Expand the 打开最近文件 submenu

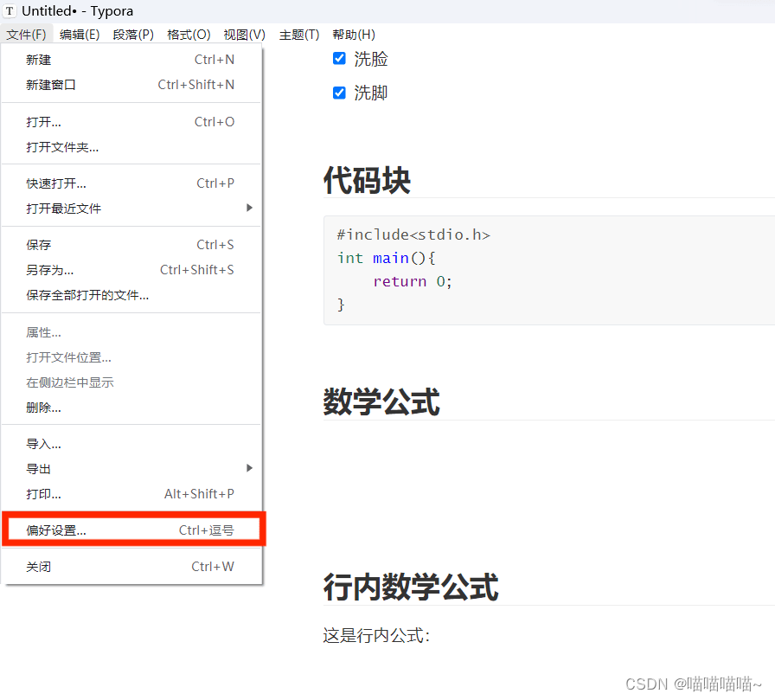[131, 209]
